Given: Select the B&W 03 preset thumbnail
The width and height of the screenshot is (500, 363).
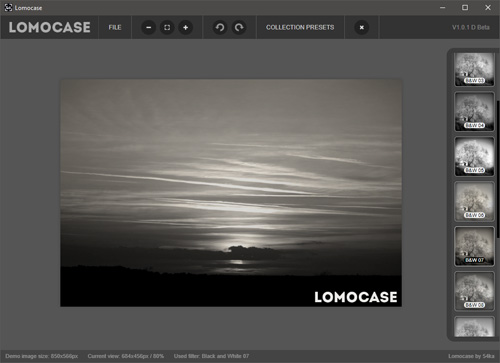Looking at the screenshot, I should pyautogui.click(x=474, y=69).
